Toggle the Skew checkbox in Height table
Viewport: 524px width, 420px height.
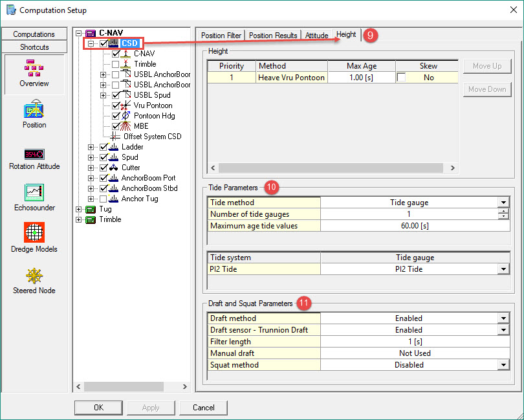point(402,78)
